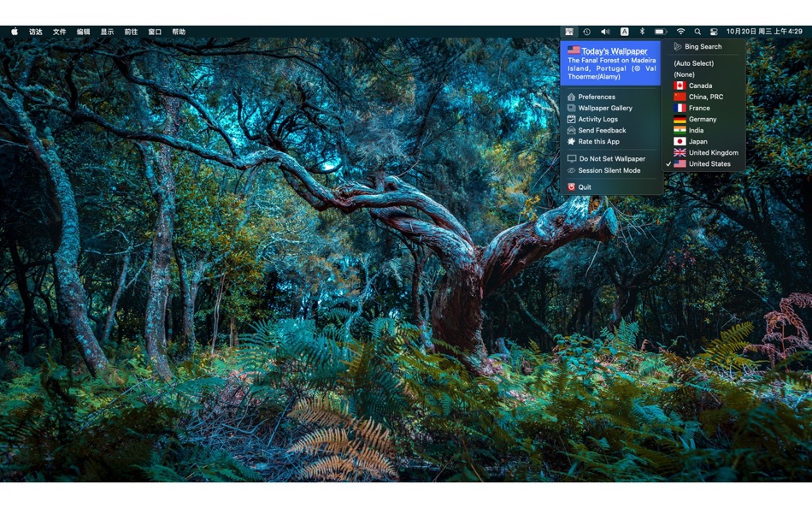Open the 帮助 menu in the menu bar
This screenshot has height=508, width=812.
click(179, 32)
